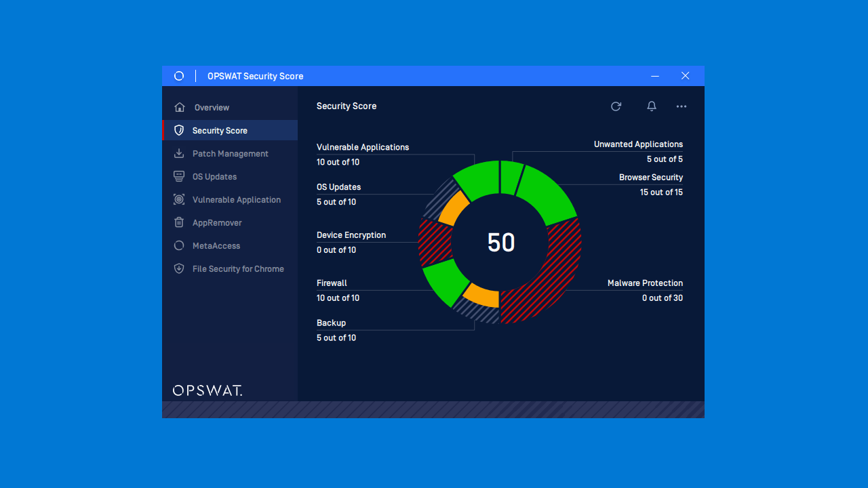Click the "0 out of 30" value

tap(663, 298)
